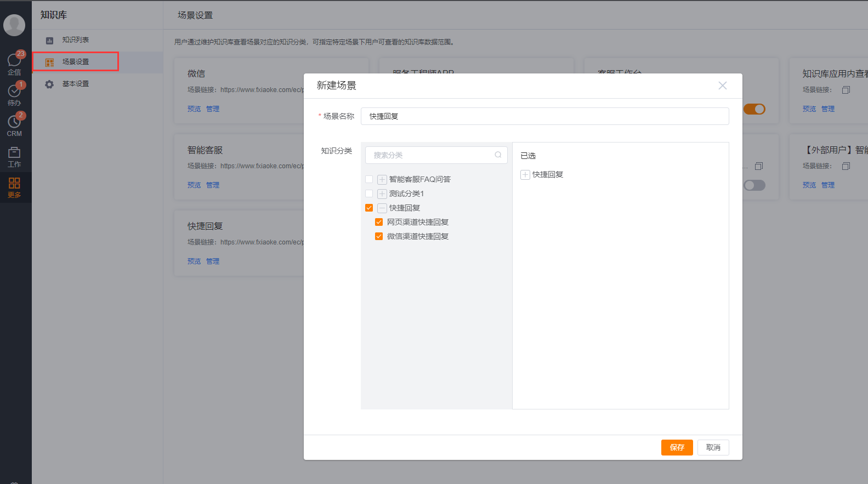Check the 智能客服FAQ问答 checkbox
Image resolution: width=868 pixels, height=484 pixels.
[369, 179]
